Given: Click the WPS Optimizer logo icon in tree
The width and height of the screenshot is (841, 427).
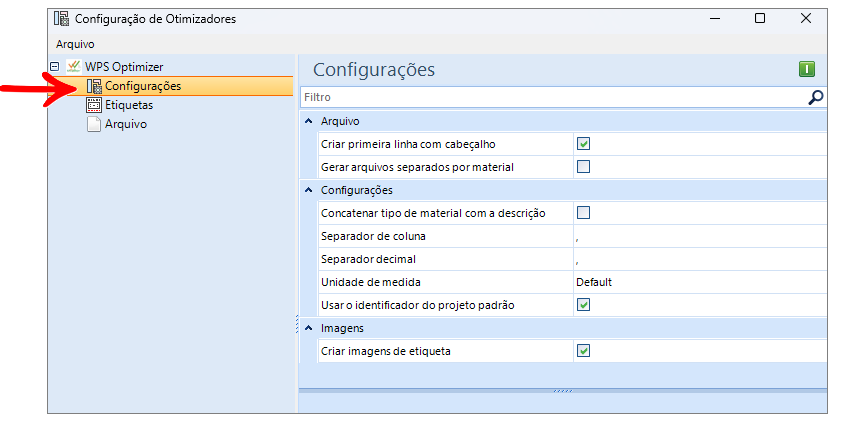Looking at the screenshot, I should [x=73, y=67].
